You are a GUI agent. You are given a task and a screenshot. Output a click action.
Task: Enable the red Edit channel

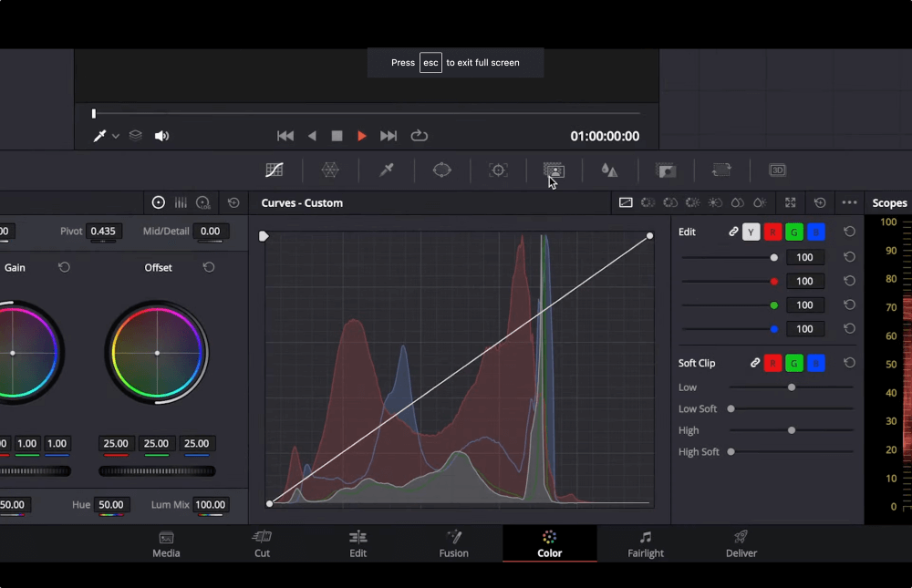pyautogui.click(x=772, y=232)
